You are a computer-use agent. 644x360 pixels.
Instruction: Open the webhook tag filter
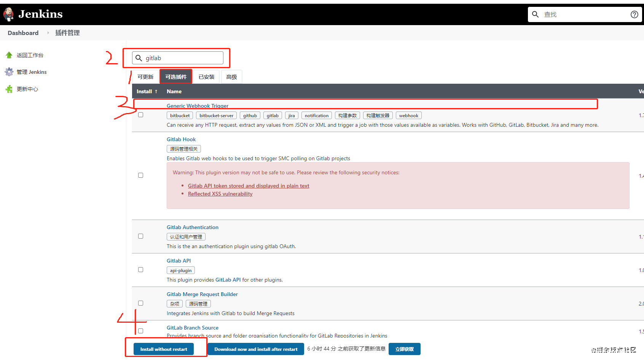pos(408,115)
